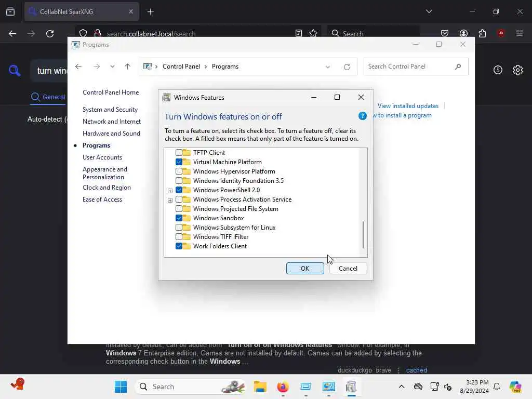Check Windows Hypervisor Platform

point(179,171)
